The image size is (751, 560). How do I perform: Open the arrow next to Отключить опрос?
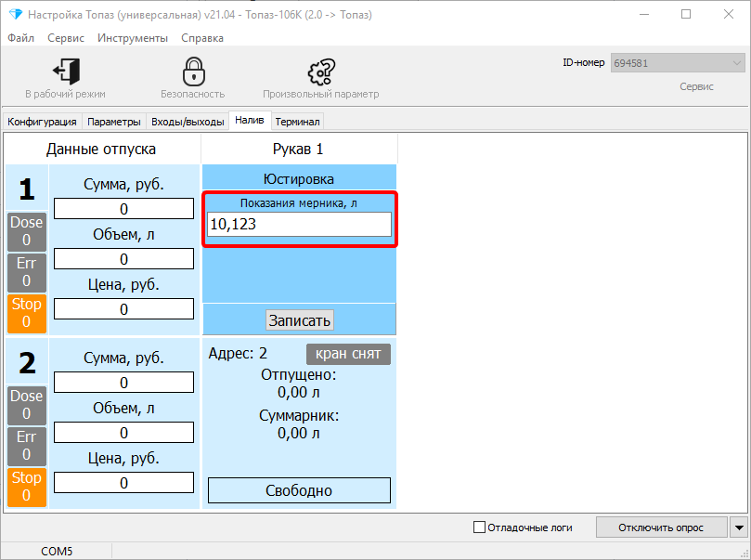(x=739, y=527)
